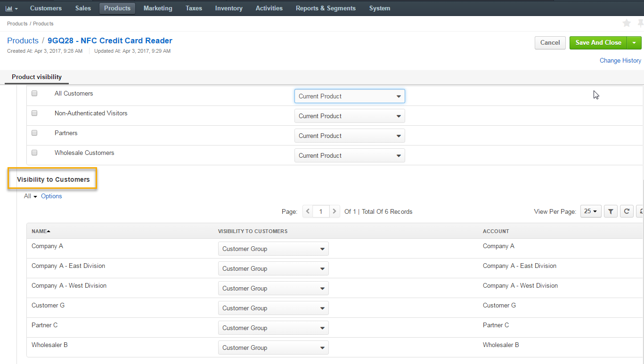Click the Products breadcrumb title link
Viewport: 644px width, 364px height.
pos(23,40)
